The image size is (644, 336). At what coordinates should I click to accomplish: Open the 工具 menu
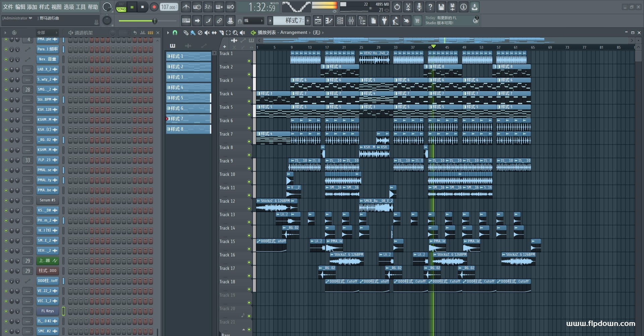(x=80, y=7)
